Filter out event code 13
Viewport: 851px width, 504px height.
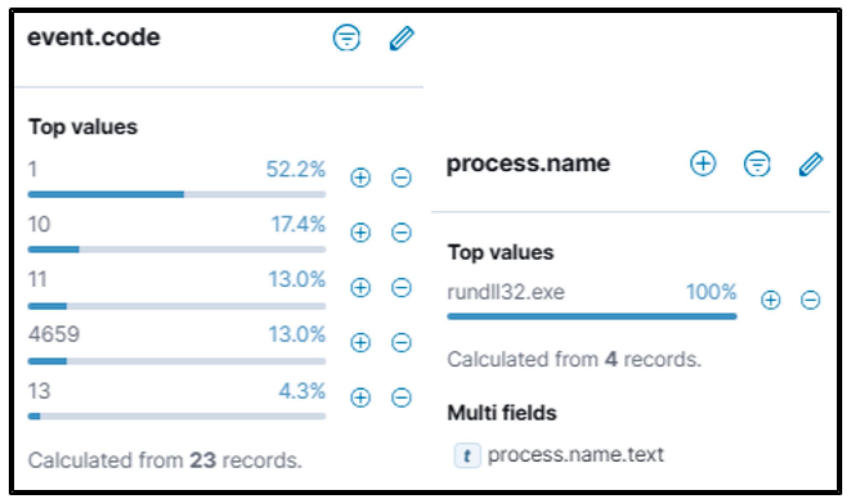click(x=401, y=397)
